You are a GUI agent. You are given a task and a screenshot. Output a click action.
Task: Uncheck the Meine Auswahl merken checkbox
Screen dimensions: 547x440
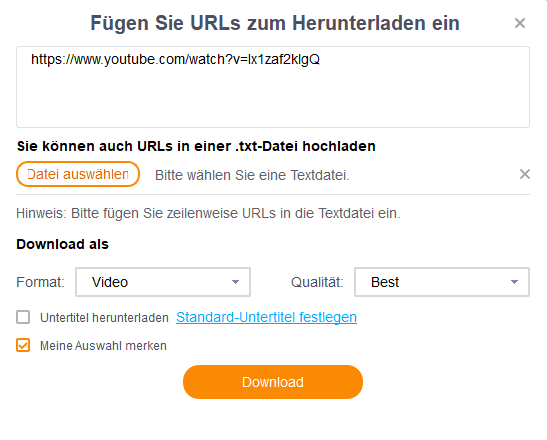pos(23,345)
